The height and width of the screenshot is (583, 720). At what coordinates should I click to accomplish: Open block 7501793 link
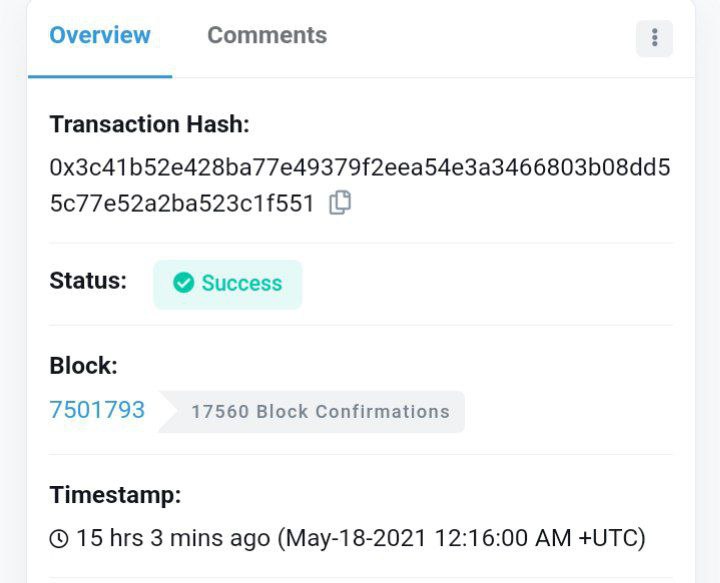pyautogui.click(x=97, y=410)
